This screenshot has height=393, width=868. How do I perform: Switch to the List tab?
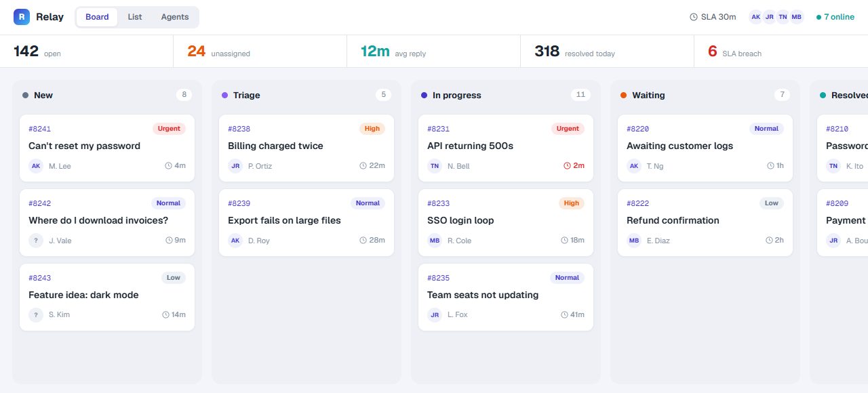click(135, 17)
